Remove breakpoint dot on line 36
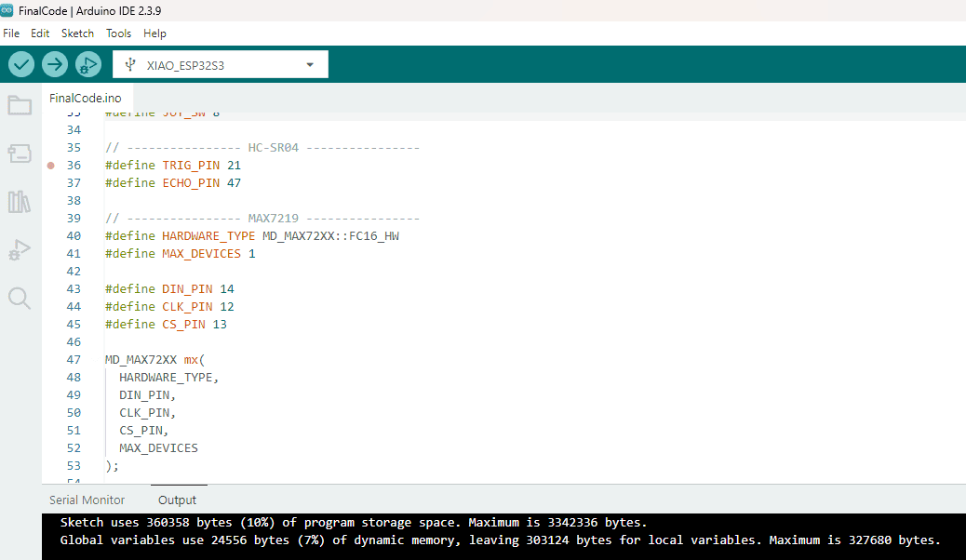966x560 pixels. [x=51, y=165]
